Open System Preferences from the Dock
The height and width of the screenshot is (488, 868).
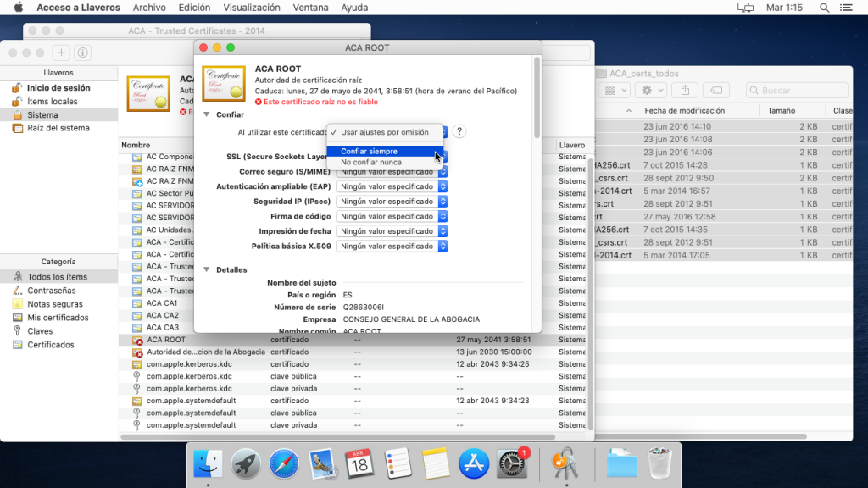point(512,463)
